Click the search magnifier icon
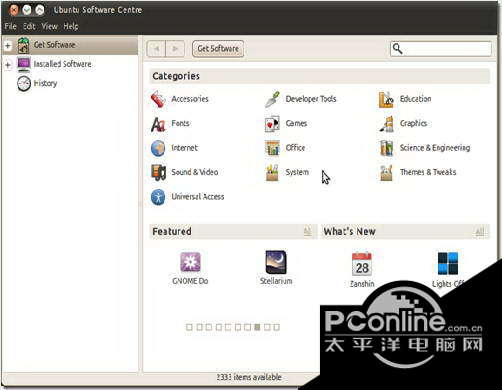Viewport: 502px width, 390px height. (x=397, y=49)
